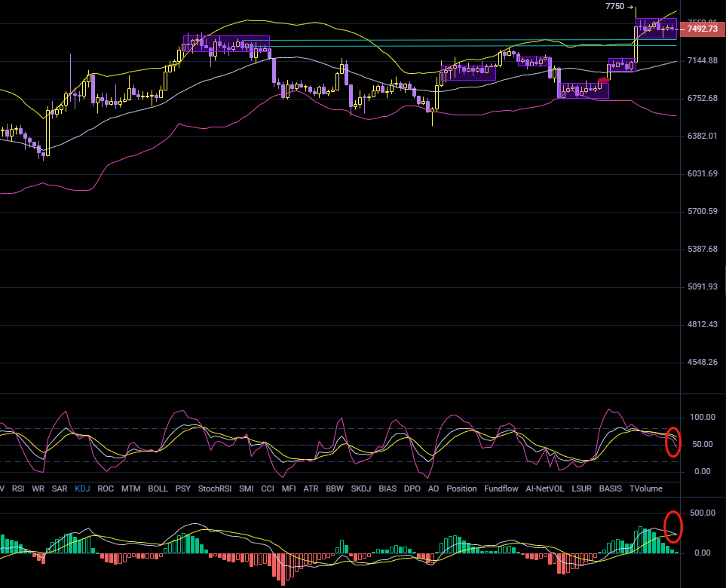726x588 pixels.
Task: Show the ROC indicator
Action: click(106, 488)
